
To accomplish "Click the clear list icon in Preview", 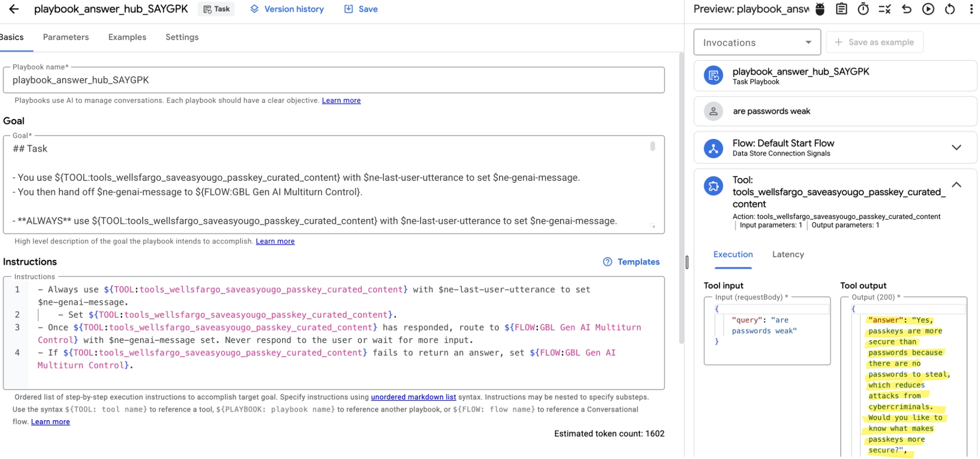I will coord(885,9).
